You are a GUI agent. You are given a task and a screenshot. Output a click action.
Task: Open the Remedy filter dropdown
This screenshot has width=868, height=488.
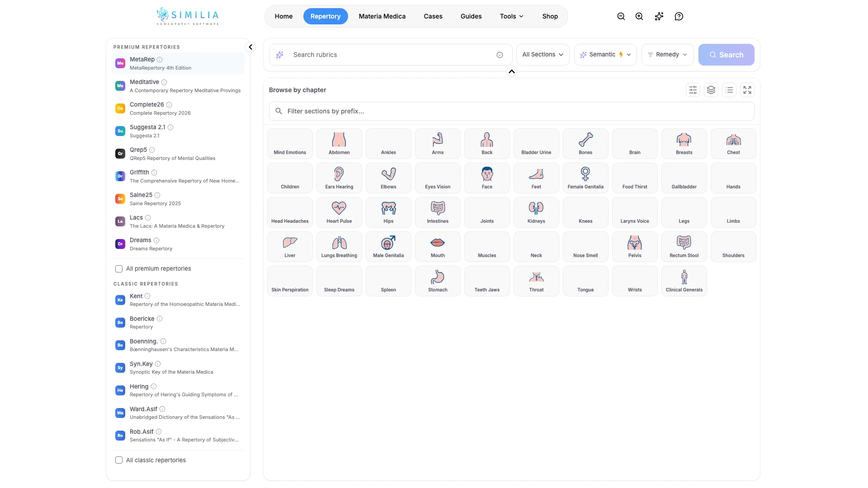tap(667, 55)
